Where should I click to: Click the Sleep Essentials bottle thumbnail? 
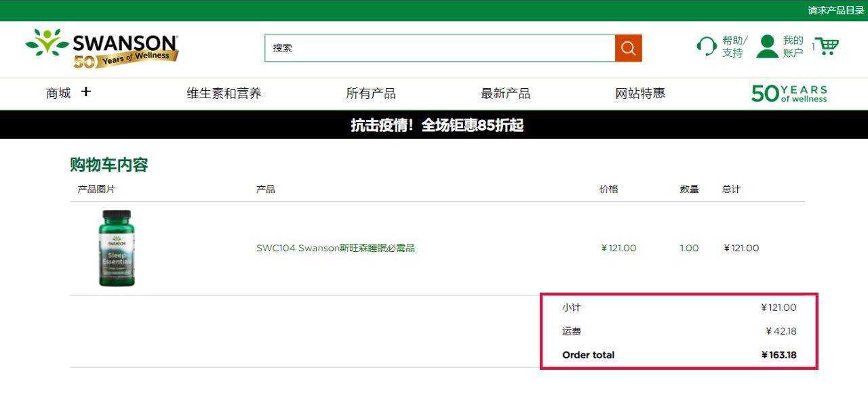coord(116,248)
